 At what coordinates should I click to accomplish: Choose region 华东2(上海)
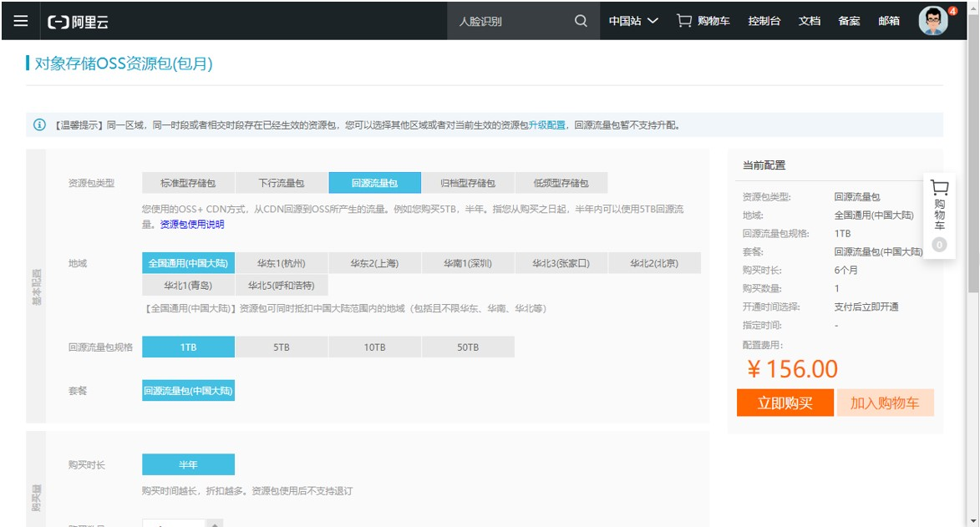click(x=374, y=263)
